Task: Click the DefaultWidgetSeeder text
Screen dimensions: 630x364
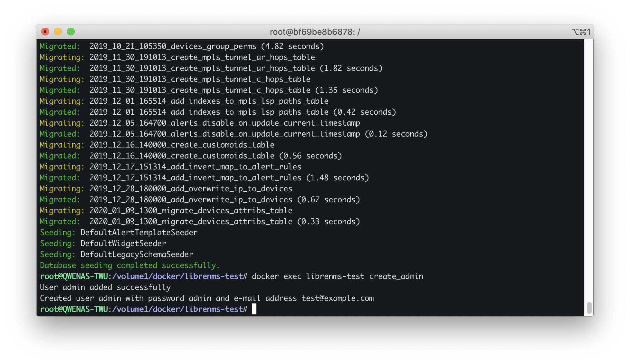Action: [x=123, y=244]
